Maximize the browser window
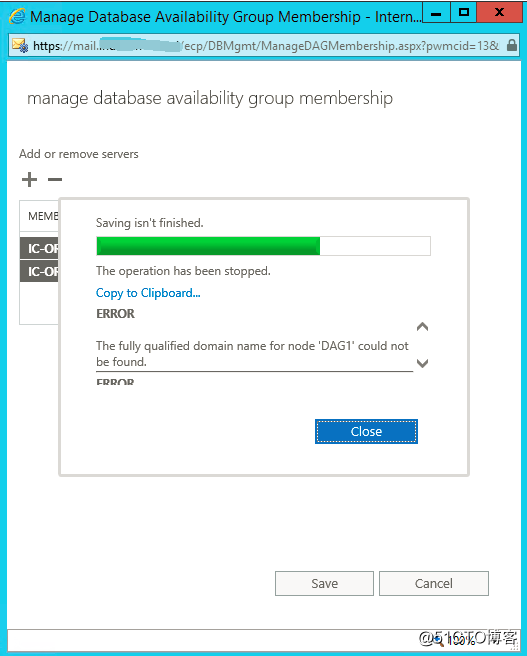The height and width of the screenshot is (656, 527). pos(463,12)
